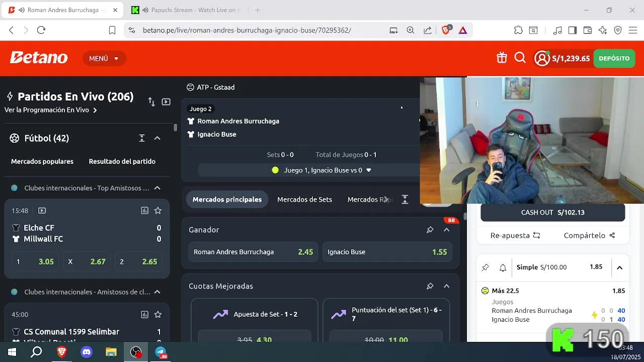
Task: Open the browser hamburger menu
Action: (x=633, y=30)
